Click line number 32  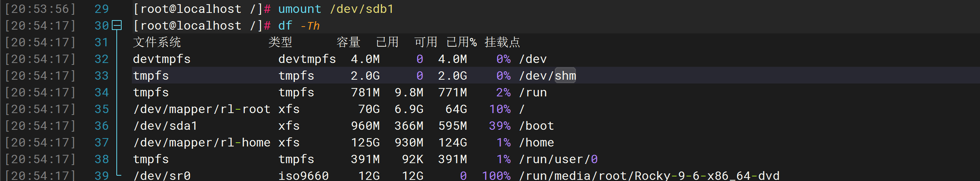click(x=102, y=59)
